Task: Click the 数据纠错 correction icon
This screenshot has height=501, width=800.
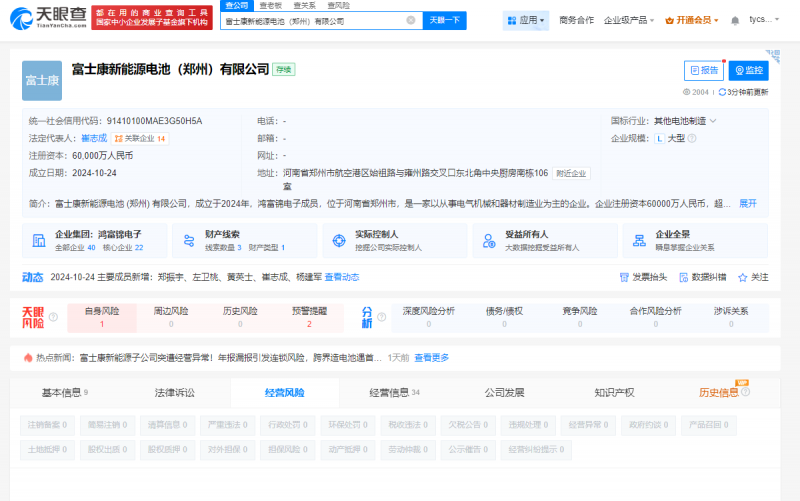Action: pos(683,278)
